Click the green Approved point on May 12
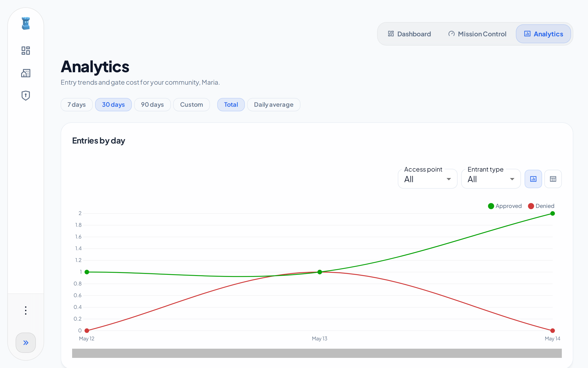 pyautogui.click(x=87, y=272)
